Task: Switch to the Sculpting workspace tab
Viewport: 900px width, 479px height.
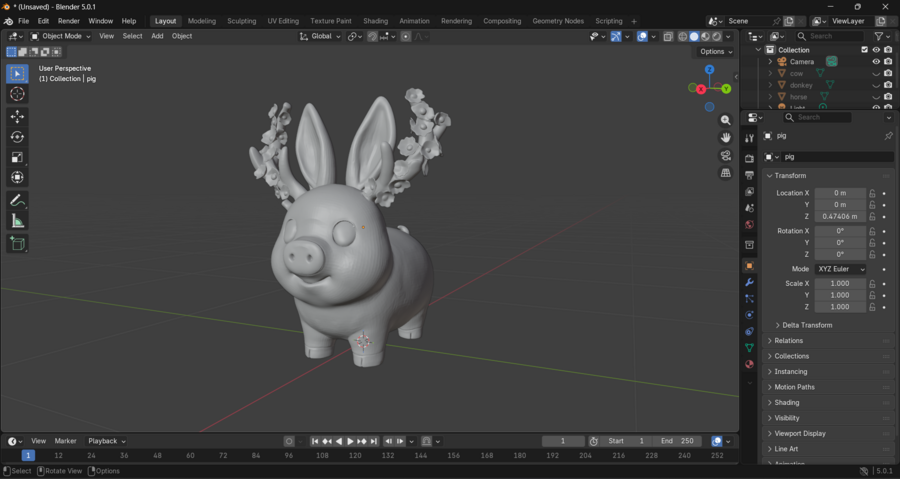Action: [241, 21]
